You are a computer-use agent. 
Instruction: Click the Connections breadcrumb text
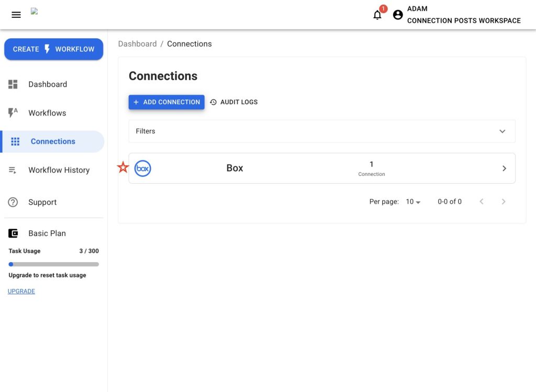click(189, 44)
